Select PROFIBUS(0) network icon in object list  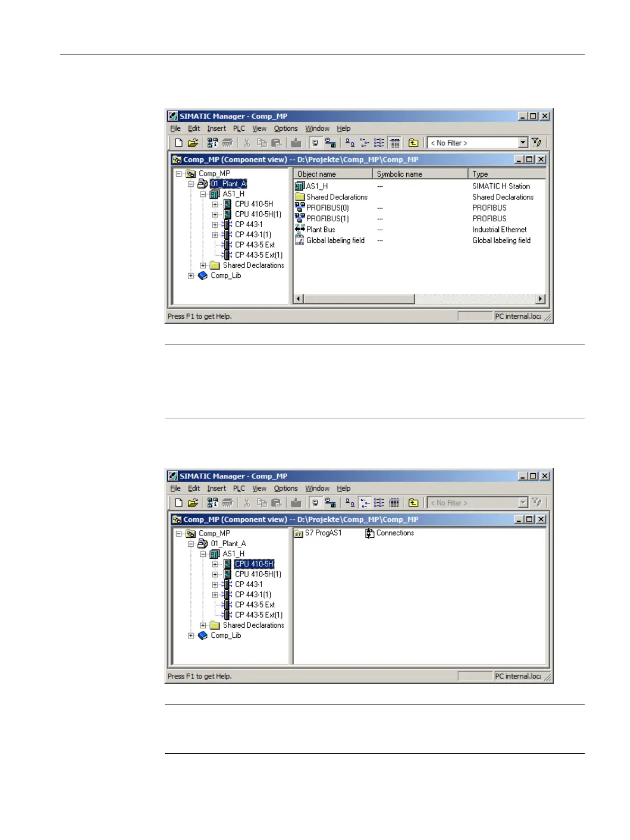point(300,207)
